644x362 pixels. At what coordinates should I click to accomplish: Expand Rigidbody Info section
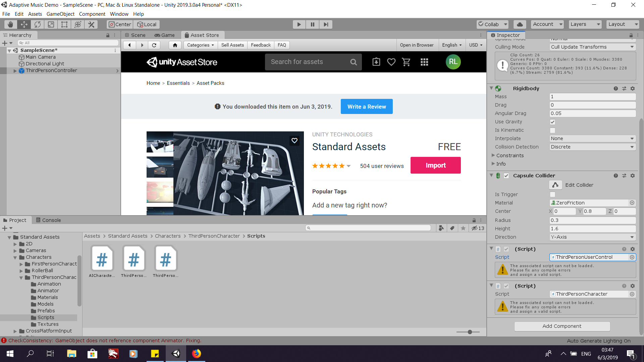[493, 164]
